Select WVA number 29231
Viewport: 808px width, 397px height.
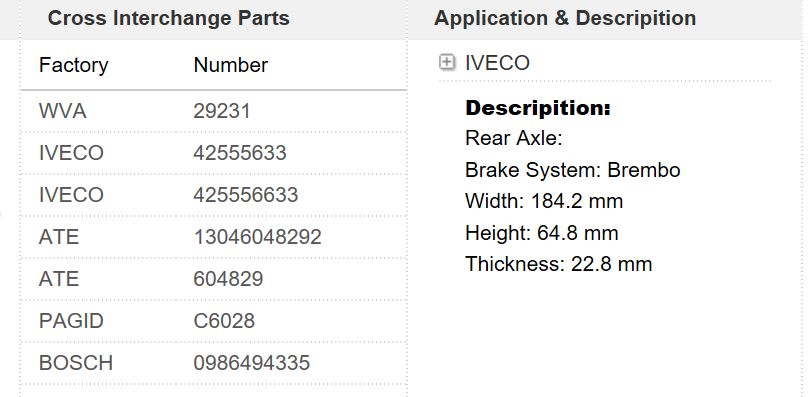222,111
